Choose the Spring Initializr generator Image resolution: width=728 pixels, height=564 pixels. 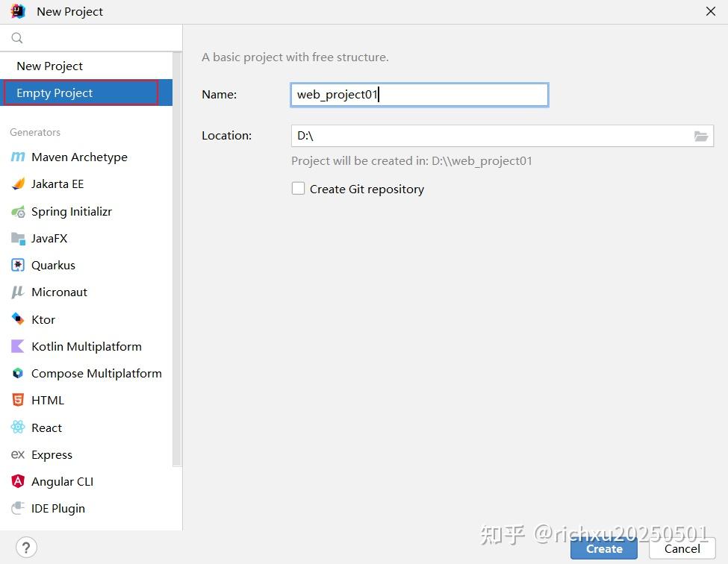(70, 211)
